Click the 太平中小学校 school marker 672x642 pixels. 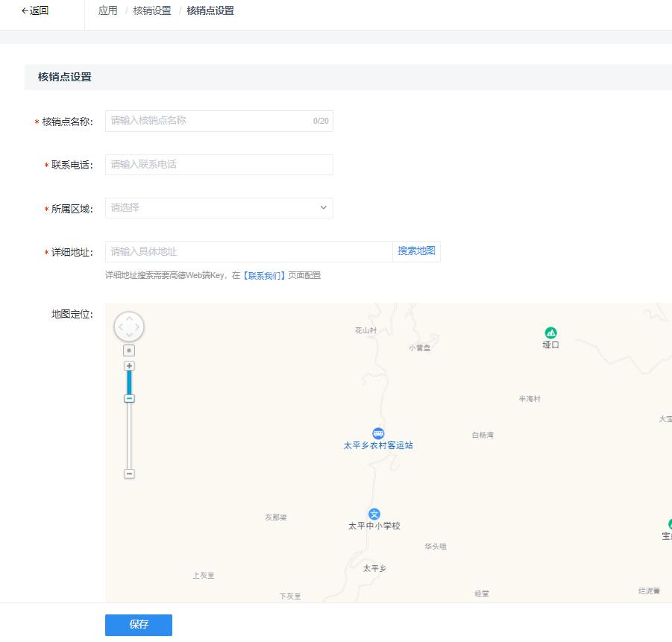(x=374, y=514)
